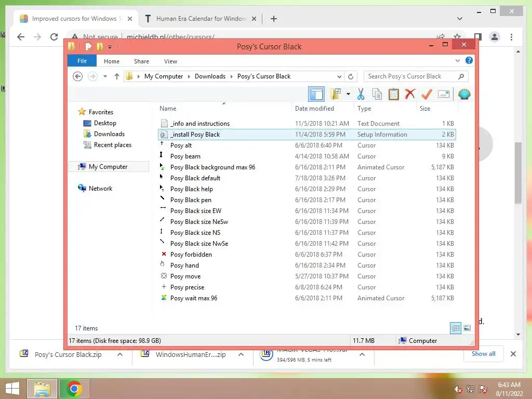This screenshot has height=399, width=532.
Task: Click the orange checkmark Properties icon
Action: point(427,94)
